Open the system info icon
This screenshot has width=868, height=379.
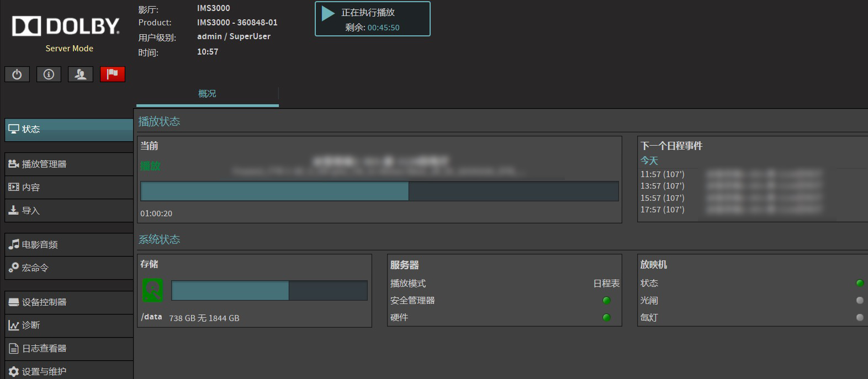(x=49, y=74)
